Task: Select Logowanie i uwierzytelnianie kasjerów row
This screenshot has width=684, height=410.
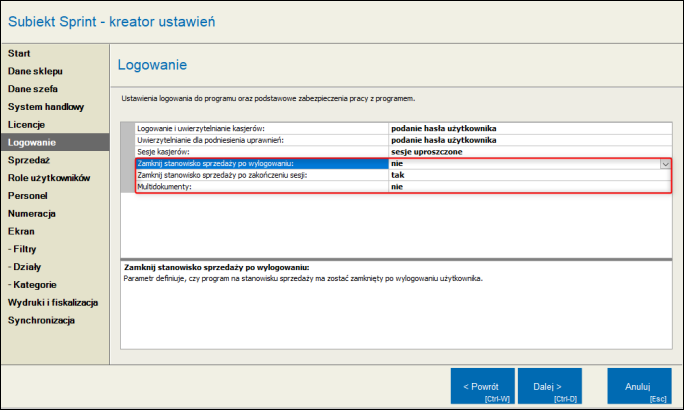Action: [x=260, y=127]
